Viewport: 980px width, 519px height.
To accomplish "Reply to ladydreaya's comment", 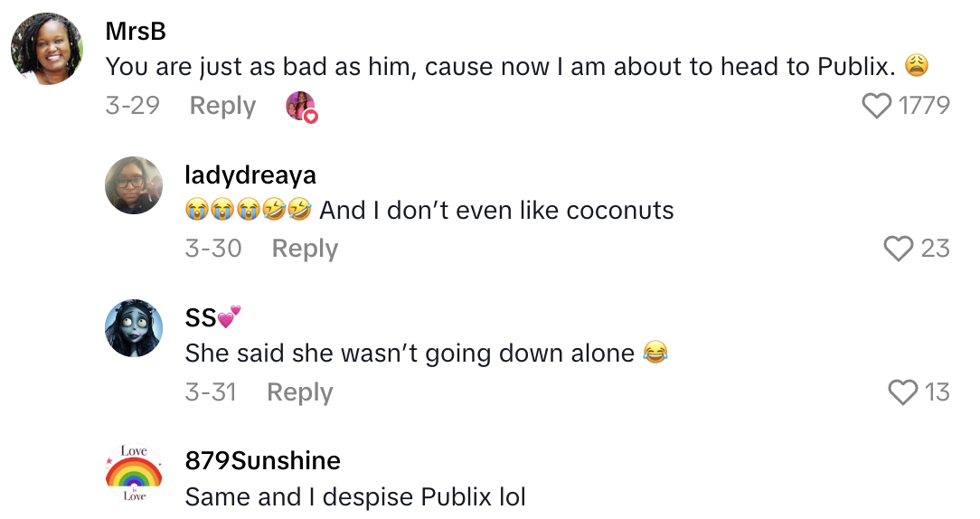I will point(305,249).
